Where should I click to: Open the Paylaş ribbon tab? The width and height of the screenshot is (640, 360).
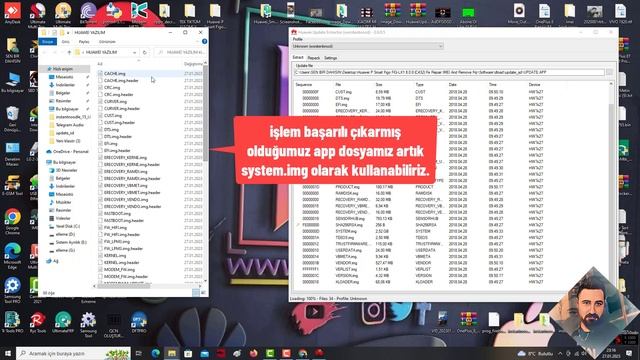tap(84, 42)
